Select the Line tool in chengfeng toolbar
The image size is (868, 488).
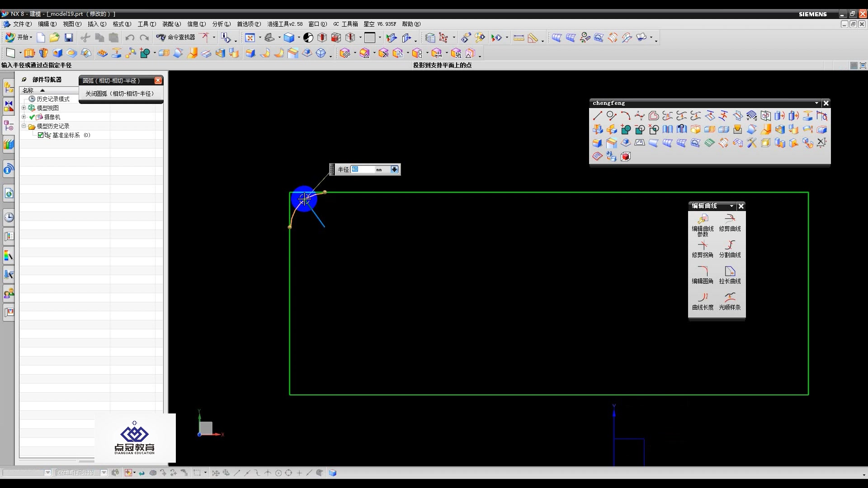(597, 116)
